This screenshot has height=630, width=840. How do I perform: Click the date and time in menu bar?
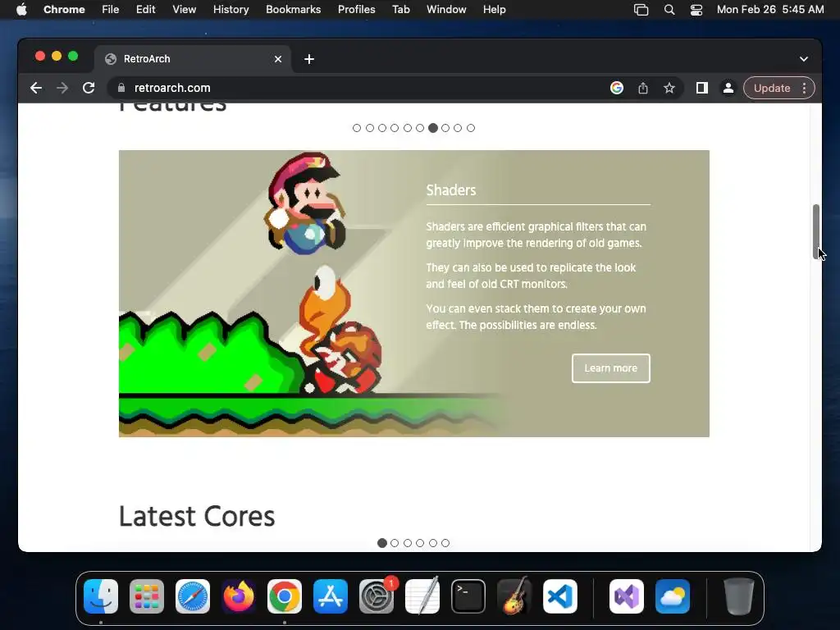770,10
